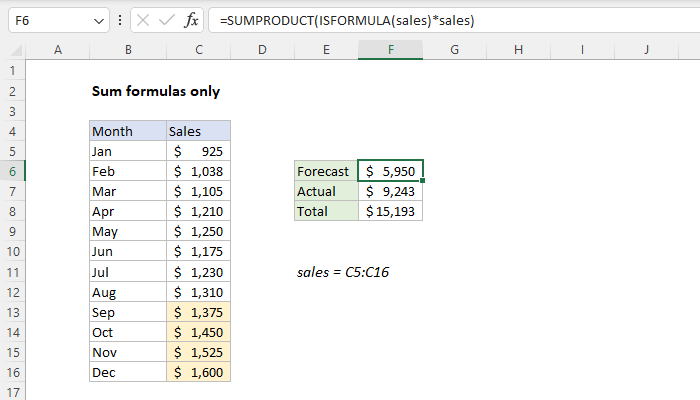Click the Cancel X icon in formula bar
This screenshot has height=400, width=700.
tap(143, 21)
